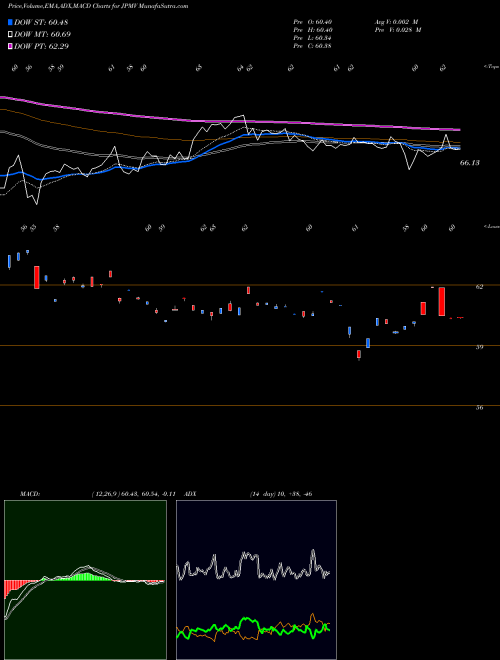500x660 pixels.
Task: Select the 'DOW ST: 60.48' legend text
Action: (41, 22)
